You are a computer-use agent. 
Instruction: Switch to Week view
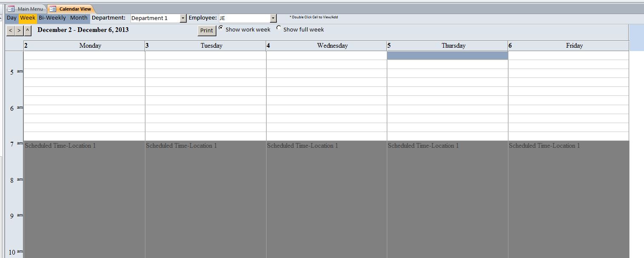click(27, 17)
